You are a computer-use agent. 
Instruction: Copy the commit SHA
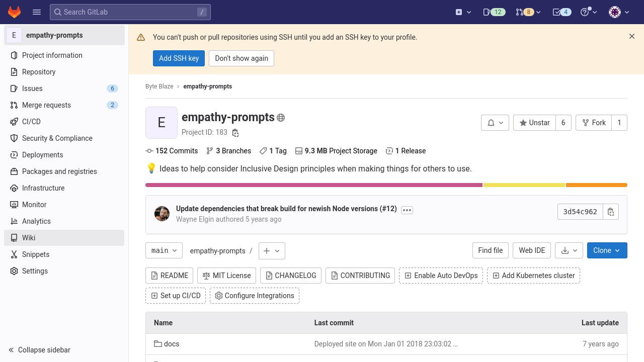pos(611,212)
